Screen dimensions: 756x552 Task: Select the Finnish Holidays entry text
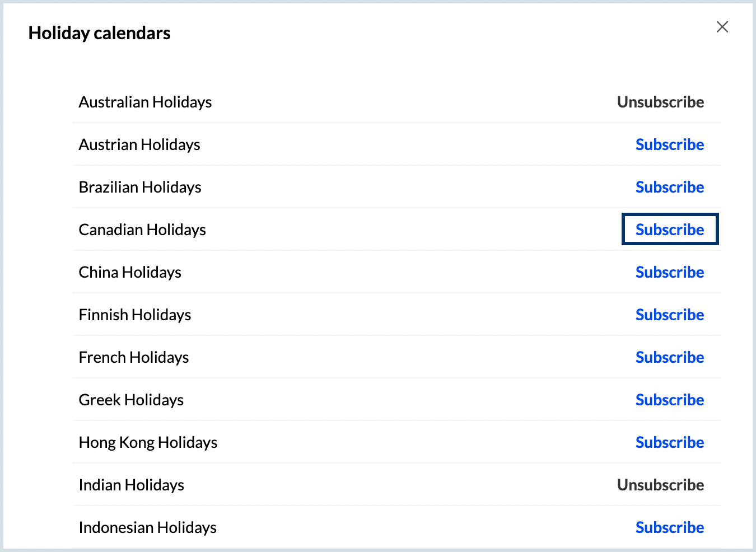point(134,315)
